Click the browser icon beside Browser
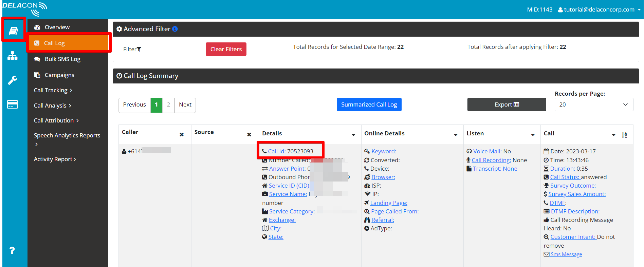 tap(367, 177)
